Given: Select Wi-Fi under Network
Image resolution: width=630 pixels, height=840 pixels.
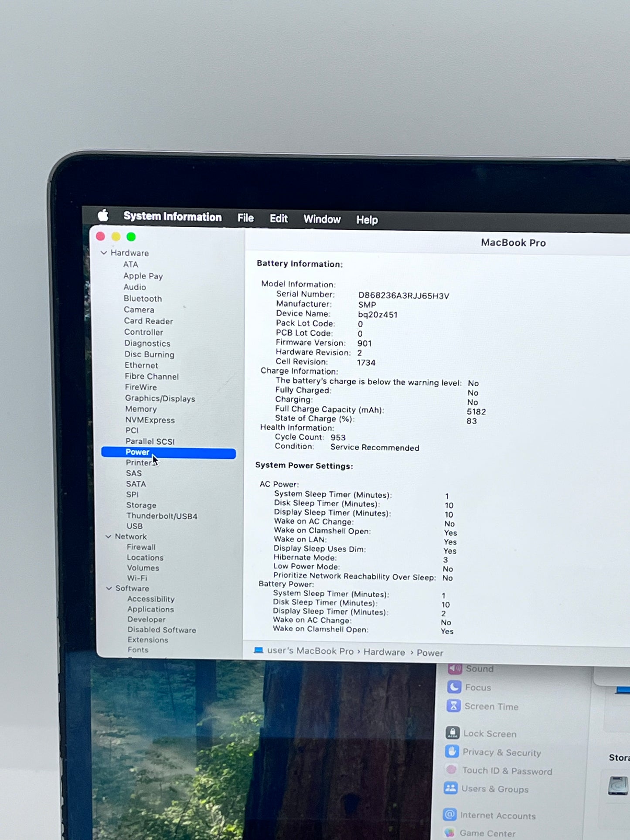Looking at the screenshot, I should [137, 578].
